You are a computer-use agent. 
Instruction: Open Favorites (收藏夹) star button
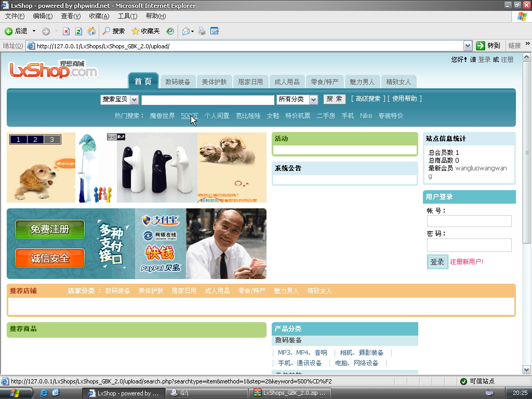pos(145,31)
